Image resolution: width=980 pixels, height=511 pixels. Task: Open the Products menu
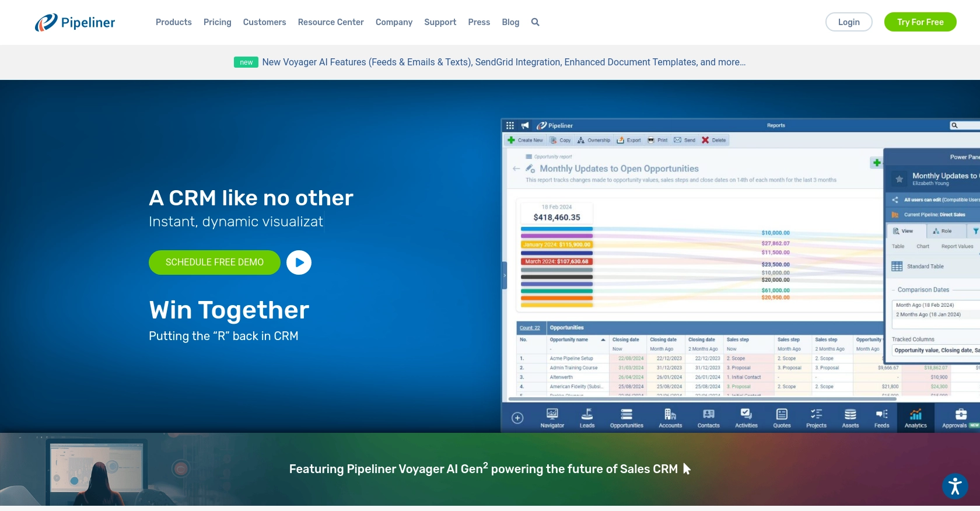pos(174,22)
